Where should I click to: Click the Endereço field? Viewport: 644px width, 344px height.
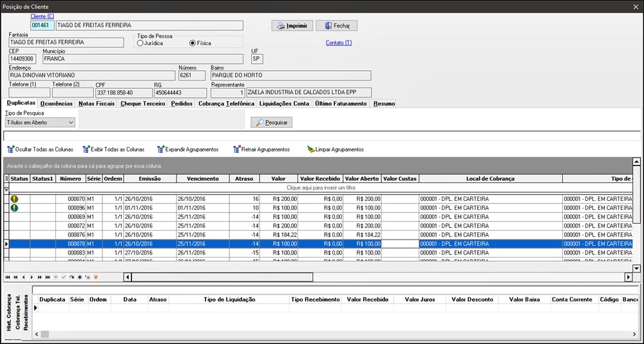click(x=92, y=75)
